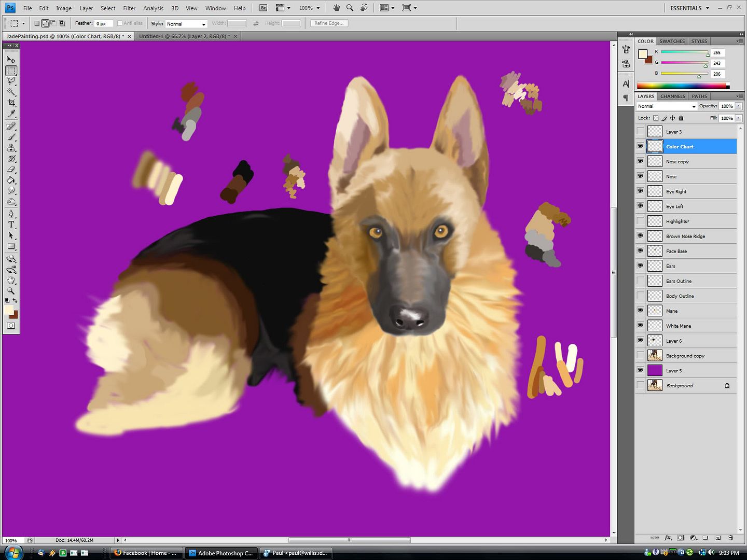This screenshot has height=560, width=747.
Task: Open the Filter menu
Action: (129, 8)
